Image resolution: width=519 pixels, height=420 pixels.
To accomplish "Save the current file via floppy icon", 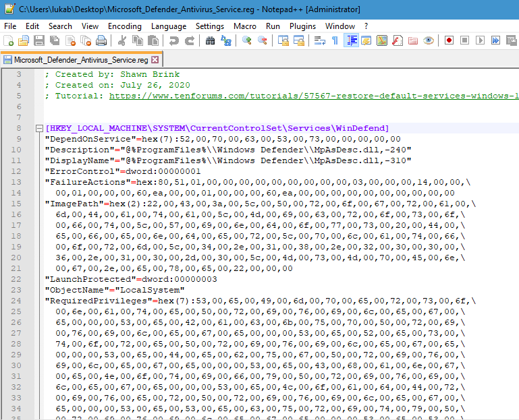I will pos(39,40).
